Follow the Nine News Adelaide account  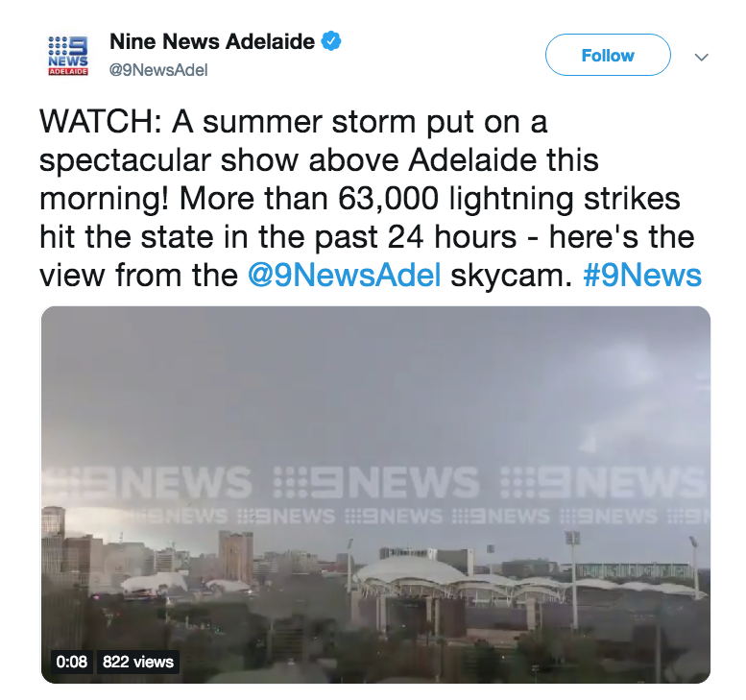[x=608, y=55]
